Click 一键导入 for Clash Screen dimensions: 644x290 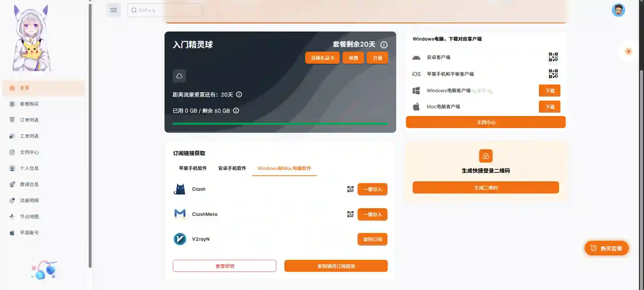pos(372,189)
